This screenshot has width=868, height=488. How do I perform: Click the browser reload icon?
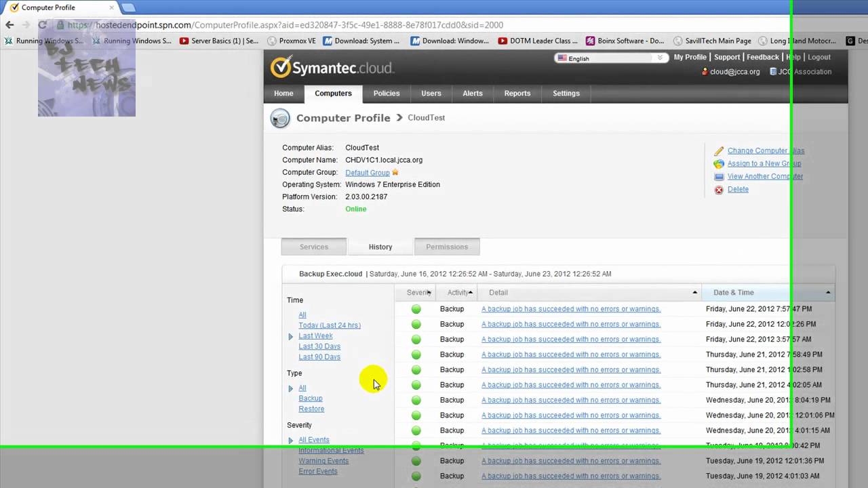pos(42,25)
